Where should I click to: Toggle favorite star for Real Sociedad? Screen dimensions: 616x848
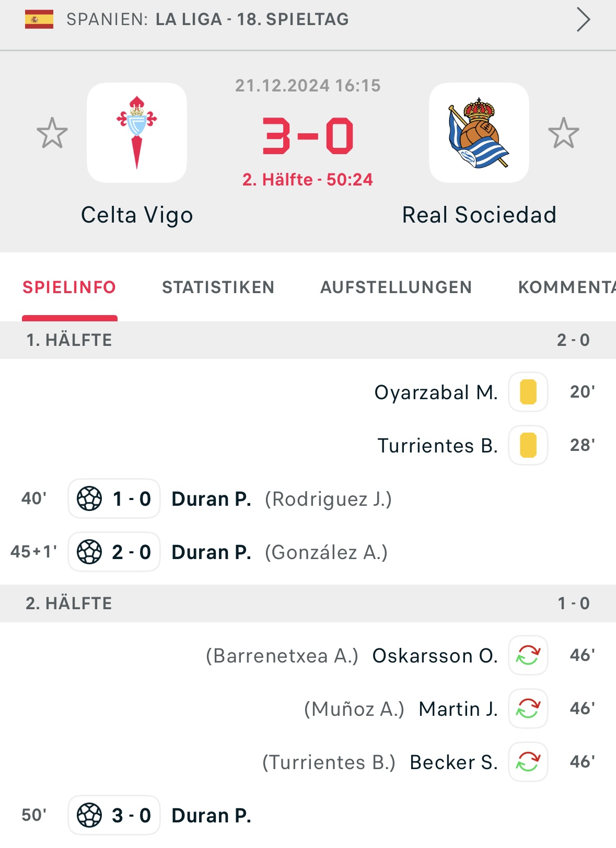pyautogui.click(x=564, y=133)
